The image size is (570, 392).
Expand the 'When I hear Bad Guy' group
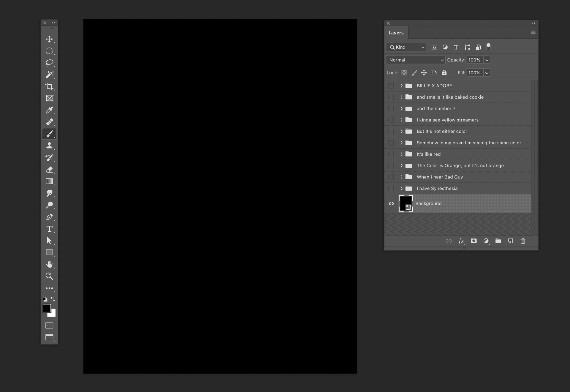401,177
